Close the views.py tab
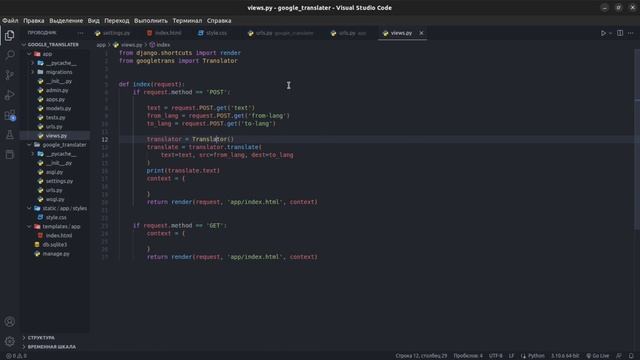Viewport: 640px width, 360px height. pyautogui.click(x=421, y=33)
